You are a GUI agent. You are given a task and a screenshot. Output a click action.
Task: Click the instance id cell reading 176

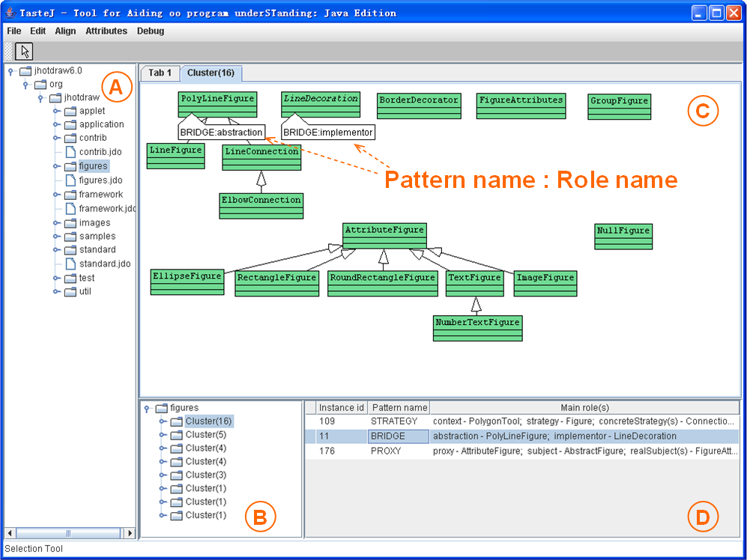[342, 451]
